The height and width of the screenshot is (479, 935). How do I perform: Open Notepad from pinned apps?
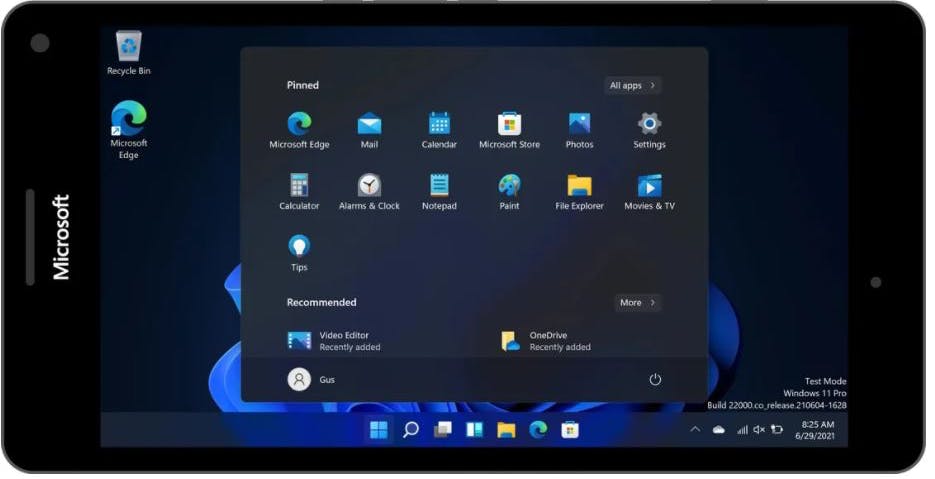[x=439, y=191]
